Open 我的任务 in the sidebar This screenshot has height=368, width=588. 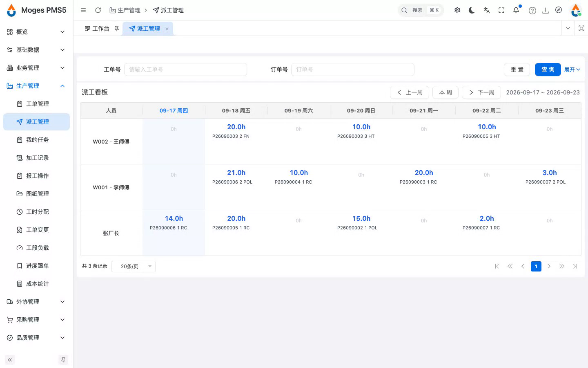pos(36,140)
